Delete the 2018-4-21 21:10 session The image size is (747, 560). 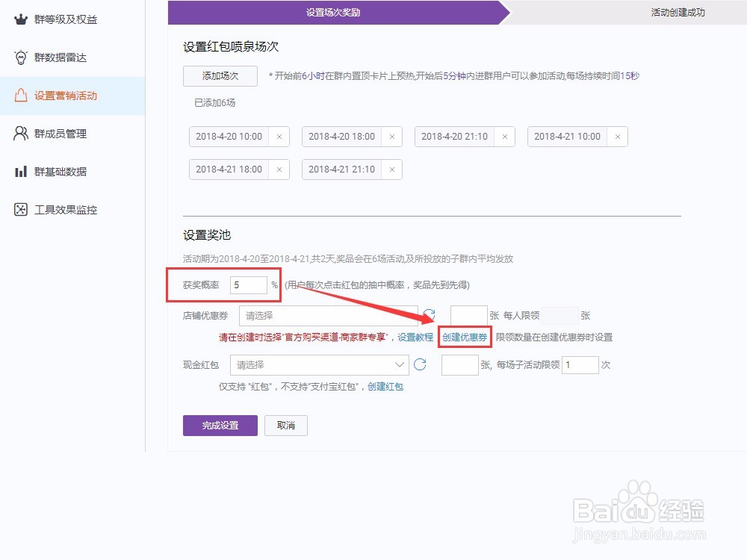point(392,169)
